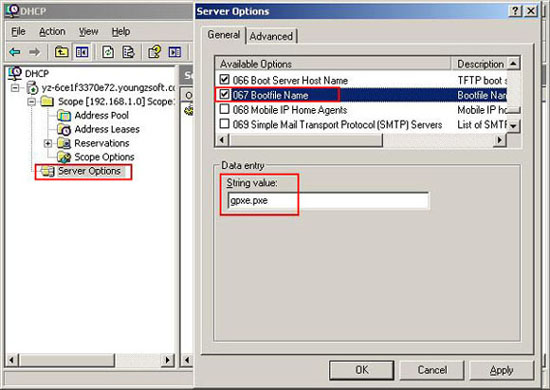The image size is (550, 390).
Task: Switch to the General tab
Action: [223, 35]
